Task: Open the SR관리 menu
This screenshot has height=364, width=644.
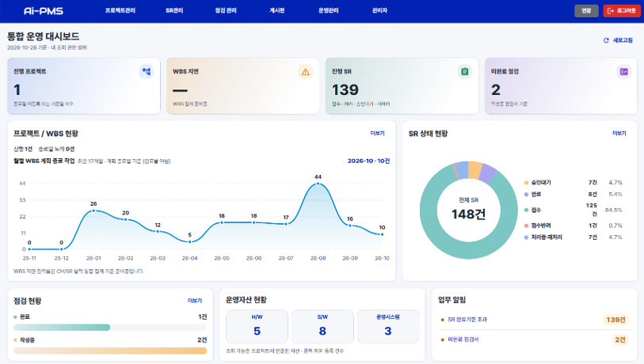Action: click(x=174, y=10)
